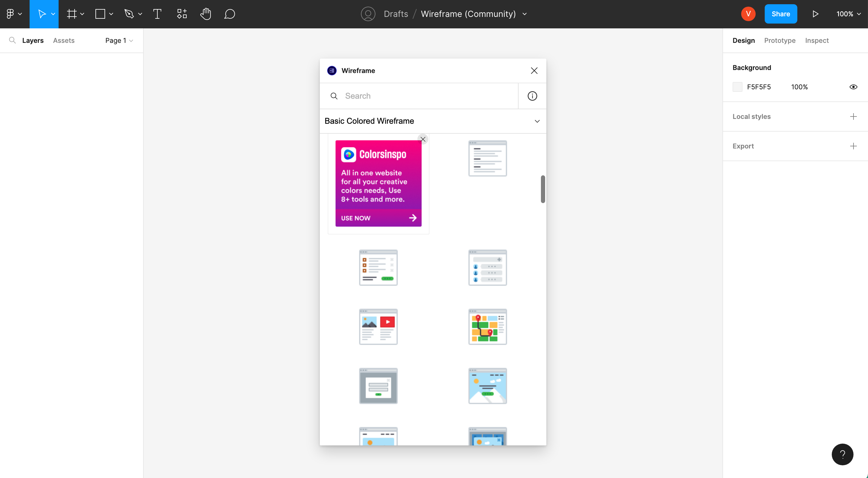Screen dimensions: 868x478
Task: Toggle the Assets panel view
Action: tap(64, 40)
